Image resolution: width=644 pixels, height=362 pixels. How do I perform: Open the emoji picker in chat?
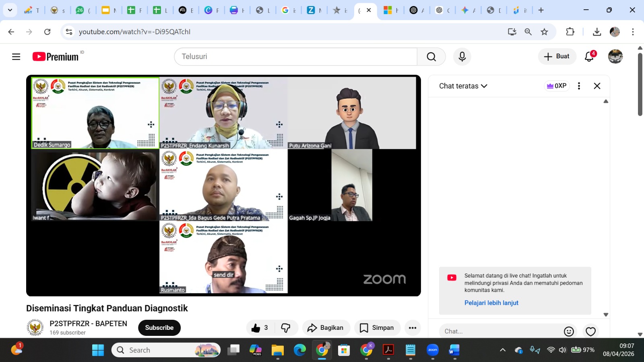click(569, 331)
